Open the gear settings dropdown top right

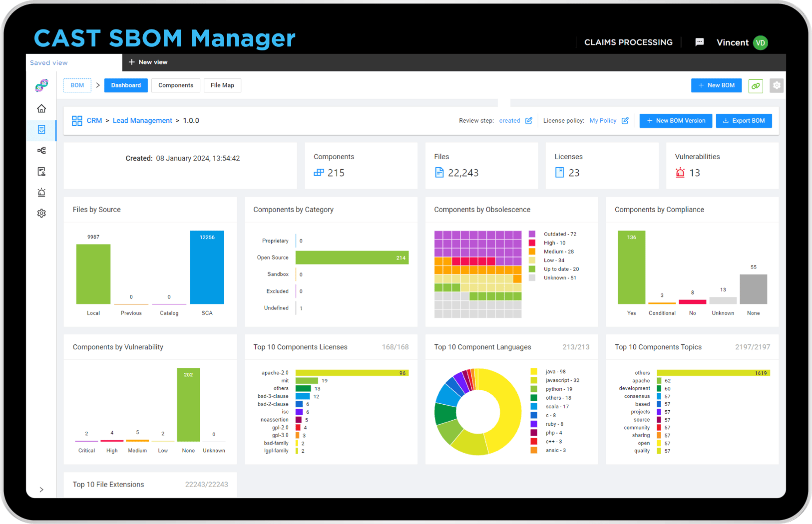777,85
